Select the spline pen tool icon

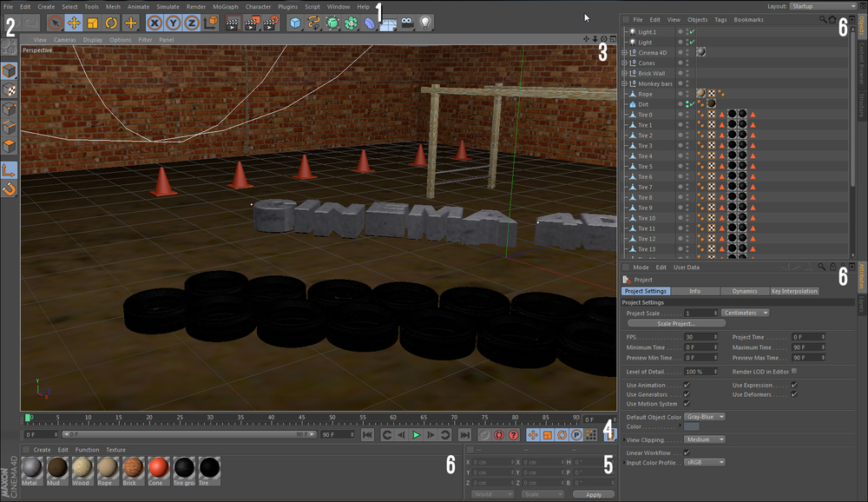pyautogui.click(x=314, y=23)
